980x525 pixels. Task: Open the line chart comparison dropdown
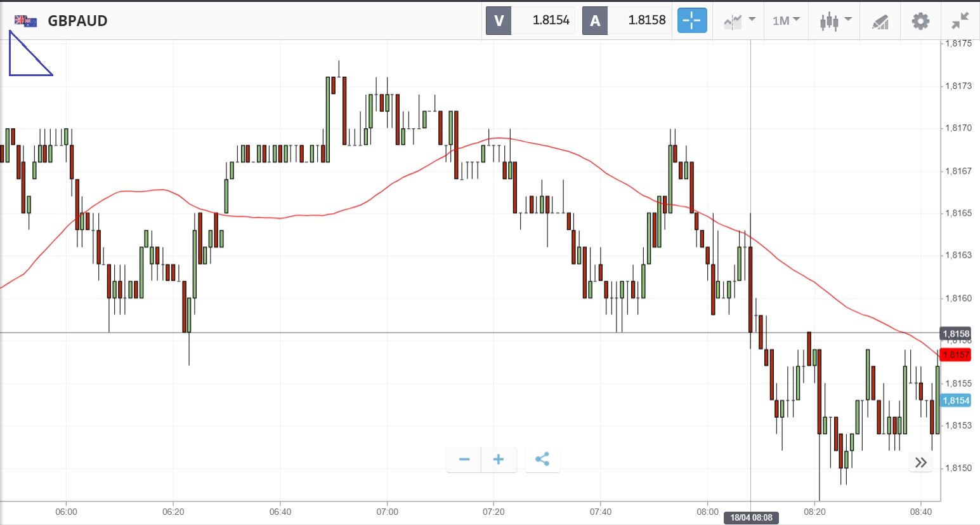coord(739,21)
